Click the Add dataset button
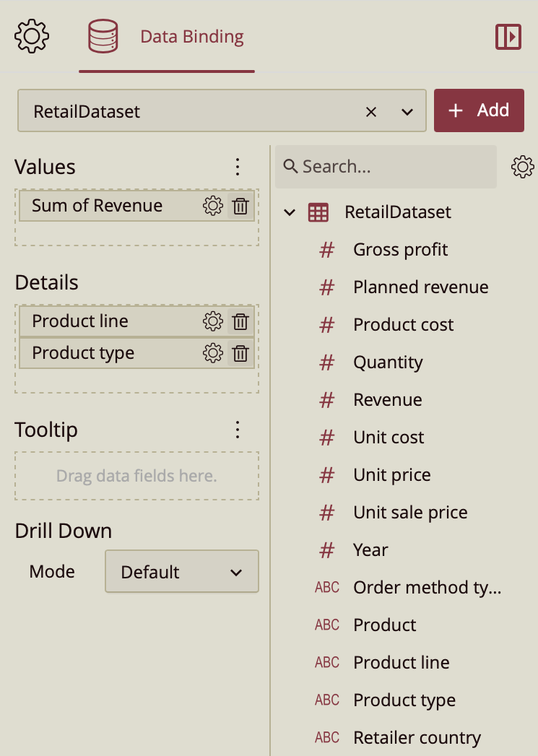538x756 pixels. (479, 110)
